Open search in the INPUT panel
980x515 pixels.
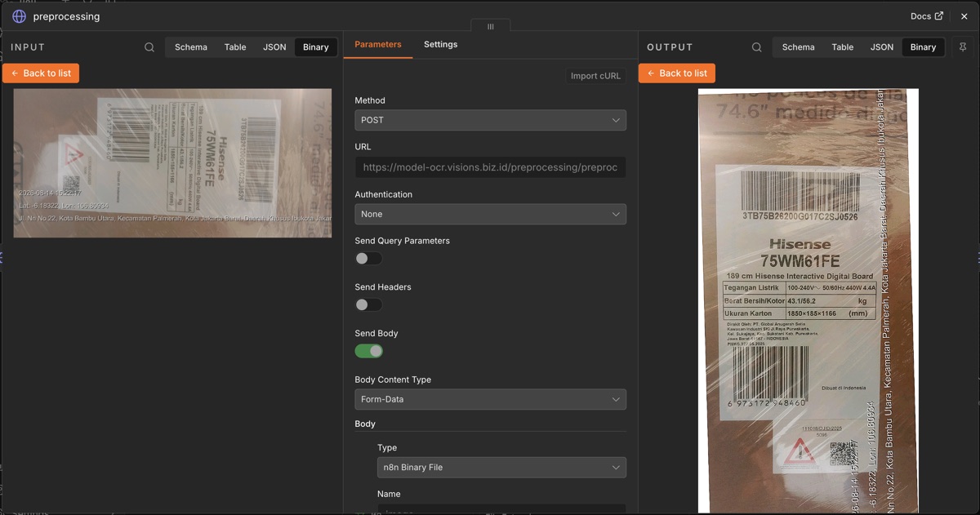149,47
